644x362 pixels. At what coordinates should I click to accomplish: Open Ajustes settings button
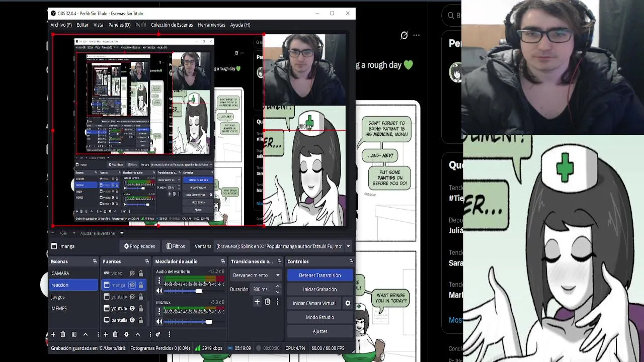coord(320,331)
